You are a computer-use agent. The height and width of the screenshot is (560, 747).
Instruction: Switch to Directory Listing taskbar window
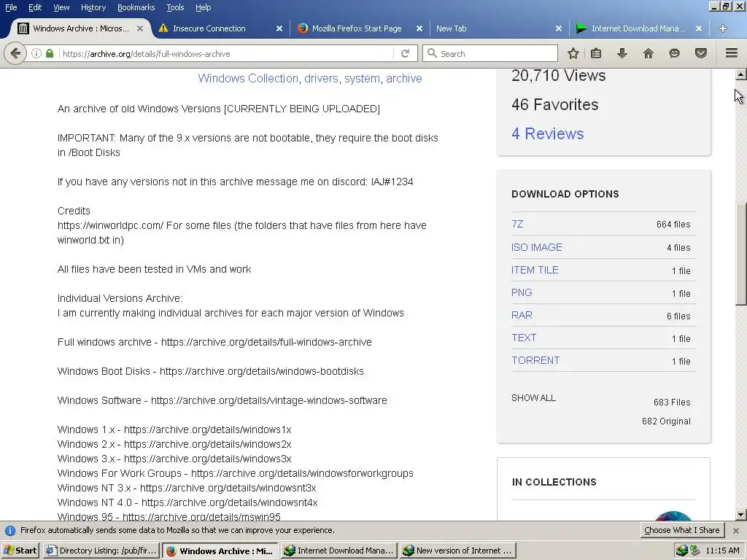pyautogui.click(x=101, y=551)
